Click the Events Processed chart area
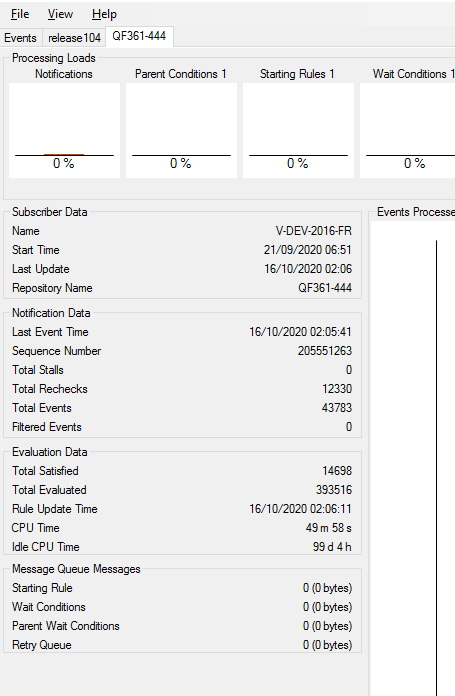This screenshot has height=696, width=455. pyautogui.click(x=413, y=457)
